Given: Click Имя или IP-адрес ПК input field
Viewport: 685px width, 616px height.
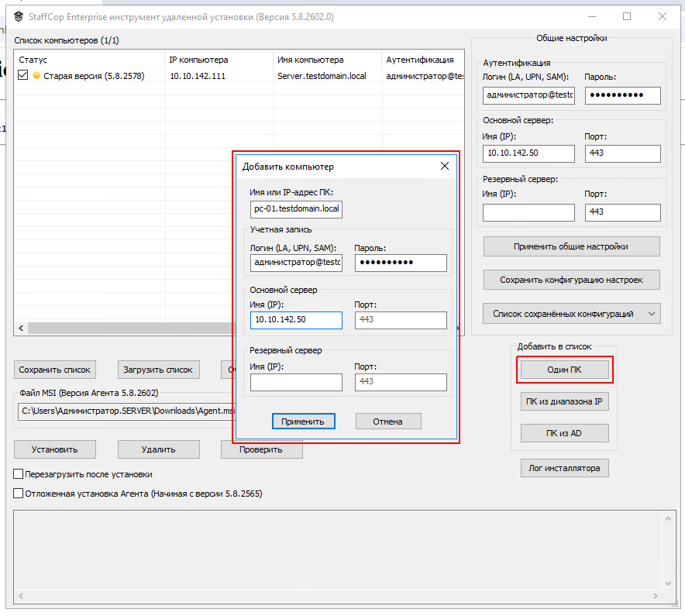Looking at the screenshot, I should pyautogui.click(x=296, y=209).
